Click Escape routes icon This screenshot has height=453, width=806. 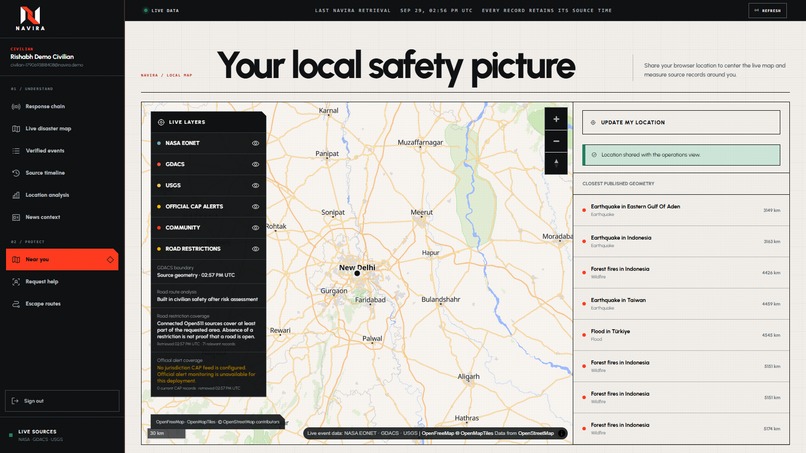click(x=16, y=304)
